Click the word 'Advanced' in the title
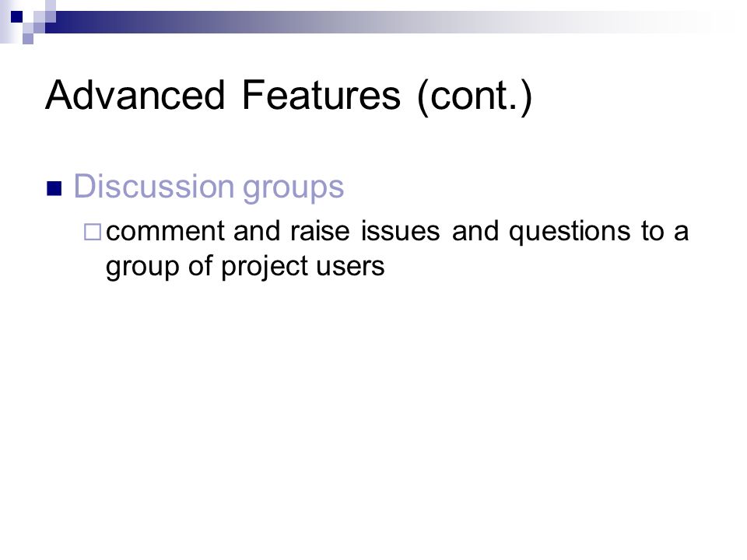 (135, 95)
